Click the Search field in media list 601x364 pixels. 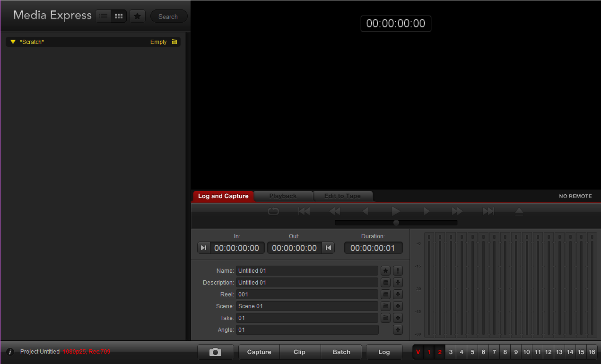(x=169, y=16)
